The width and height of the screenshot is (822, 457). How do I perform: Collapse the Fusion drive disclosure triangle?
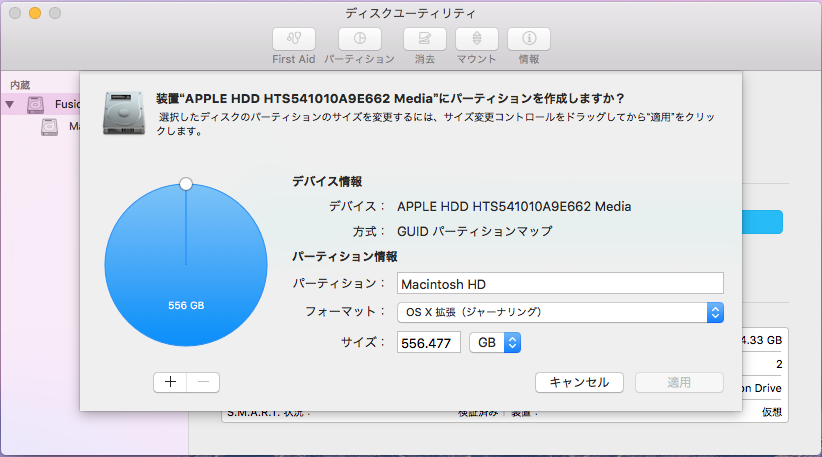[9, 104]
